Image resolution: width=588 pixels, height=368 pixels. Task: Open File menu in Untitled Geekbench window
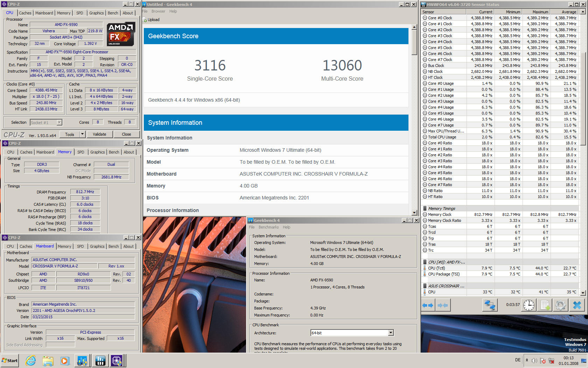(x=145, y=11)
